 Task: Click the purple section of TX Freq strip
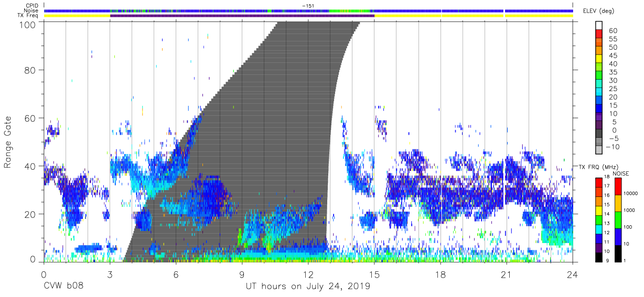[242, 16]
